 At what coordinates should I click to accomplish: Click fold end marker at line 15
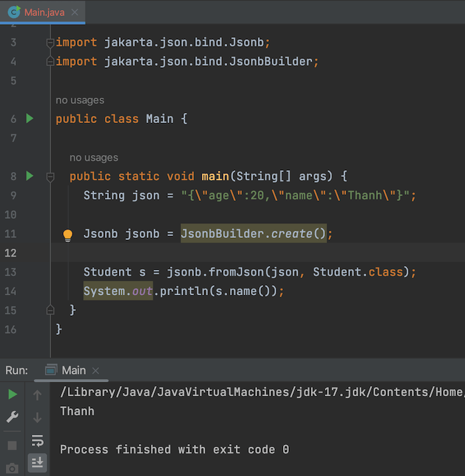click(50, 310)
